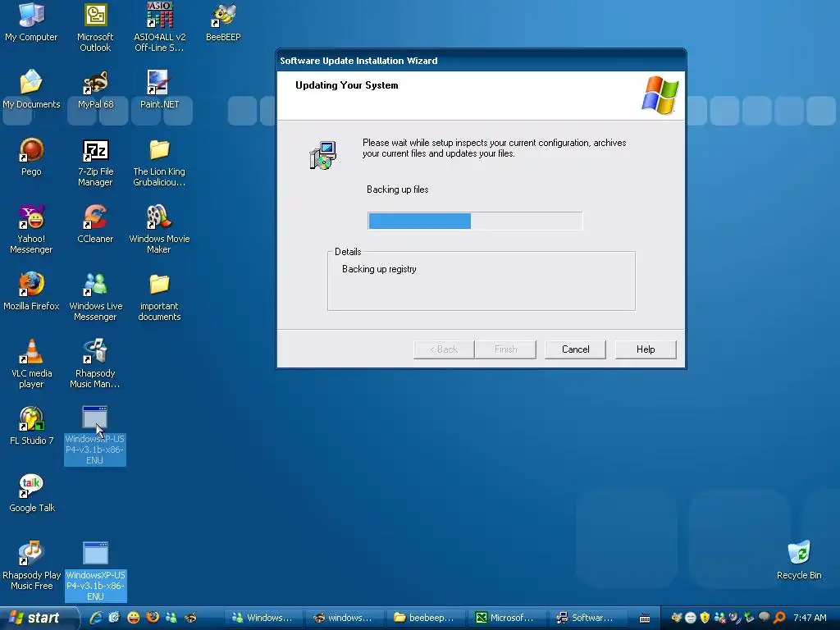The height and width of the screenshot is (630, 840).
Task: Select The Lion King Grubalicious folder
Action: (159, 163)
